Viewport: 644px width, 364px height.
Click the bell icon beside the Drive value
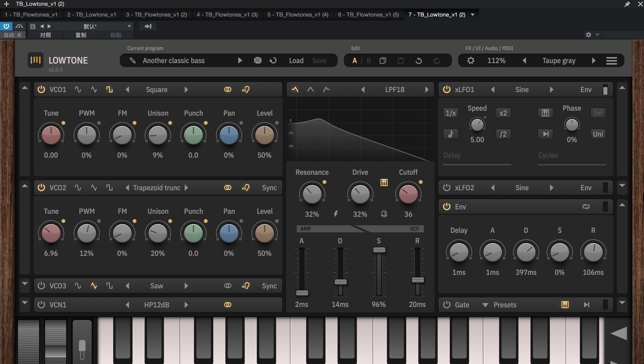pos(384,214)
